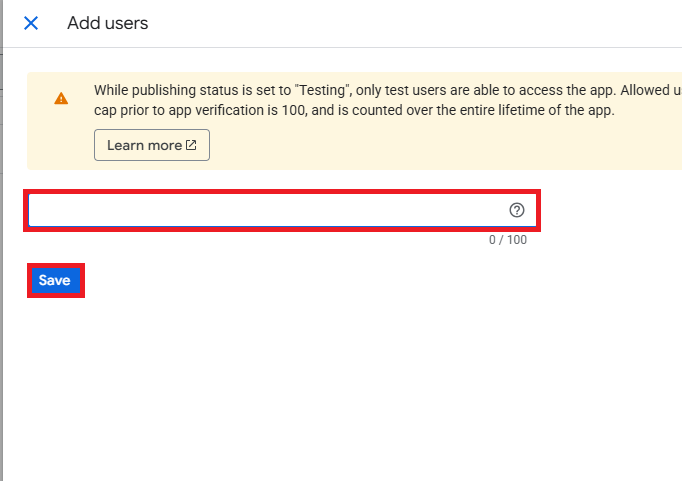The height and width of the screenshot is (481, 682).
Task: Click the 0 / 100 user counter
Action: tap(507, 240)
